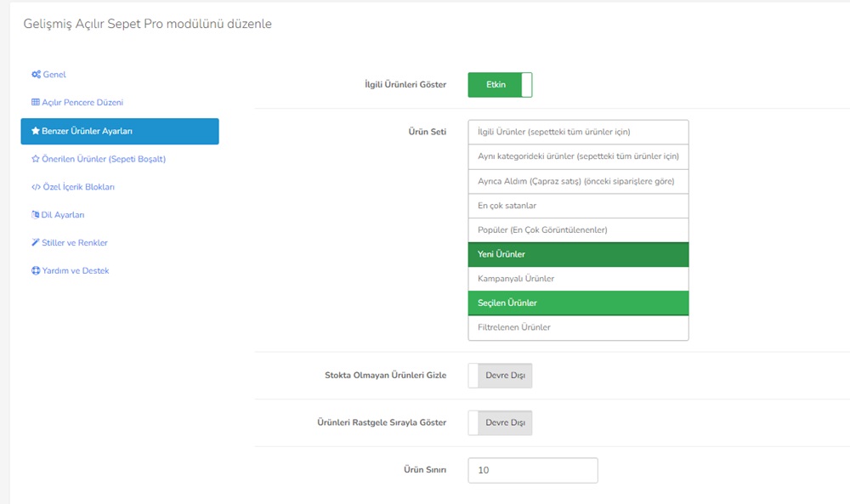Click the code brackets icon for Özel İçerik Blokları

click(36, 187)
